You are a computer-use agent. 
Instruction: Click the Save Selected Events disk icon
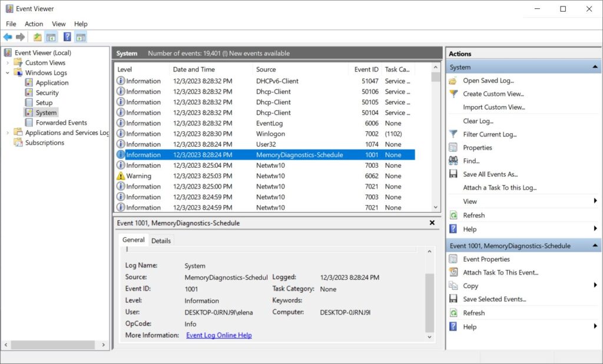(x=453, y=299)
